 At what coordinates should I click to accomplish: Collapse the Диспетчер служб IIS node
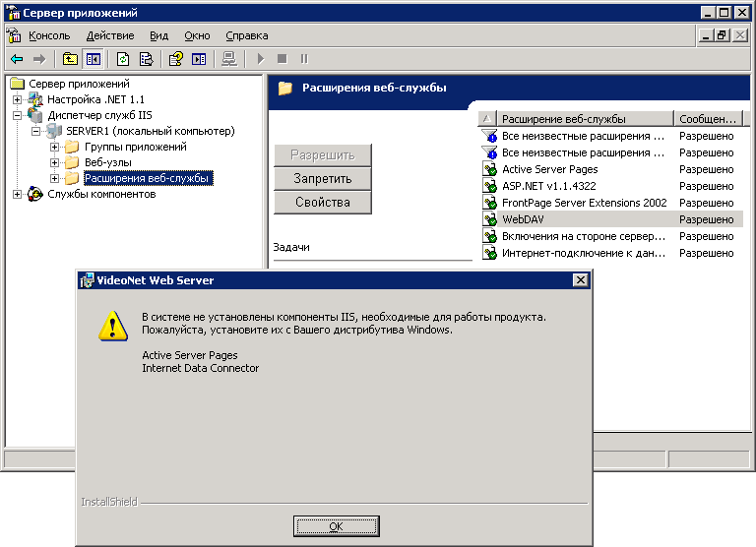[x=17, y=116]
